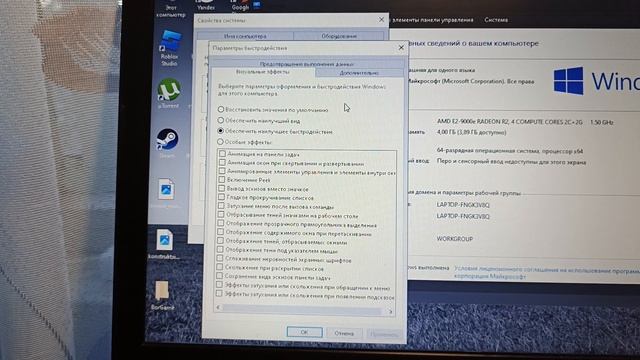Click the 'Применить' apply button
The width and height of the screenshot is (640, 360).
pyautogui.click(x=384, y=334)
